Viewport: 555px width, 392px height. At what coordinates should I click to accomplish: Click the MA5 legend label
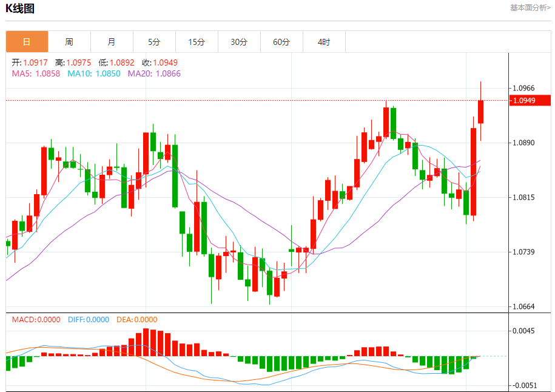[x=36, y=73]
